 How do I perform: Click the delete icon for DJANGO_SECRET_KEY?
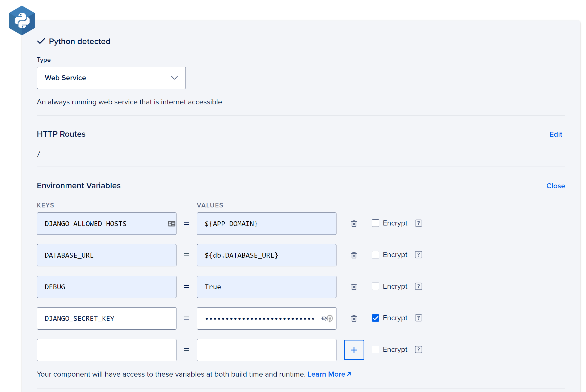click(x=354, y=318)
